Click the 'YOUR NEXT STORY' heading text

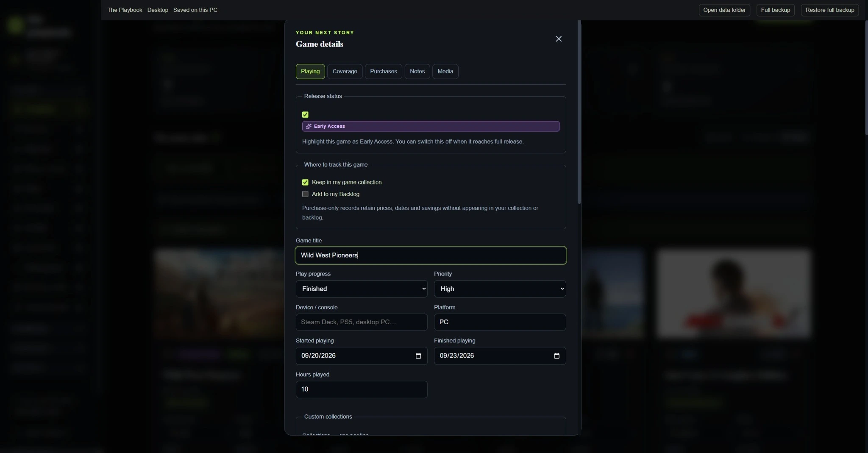tap(325, 33)
